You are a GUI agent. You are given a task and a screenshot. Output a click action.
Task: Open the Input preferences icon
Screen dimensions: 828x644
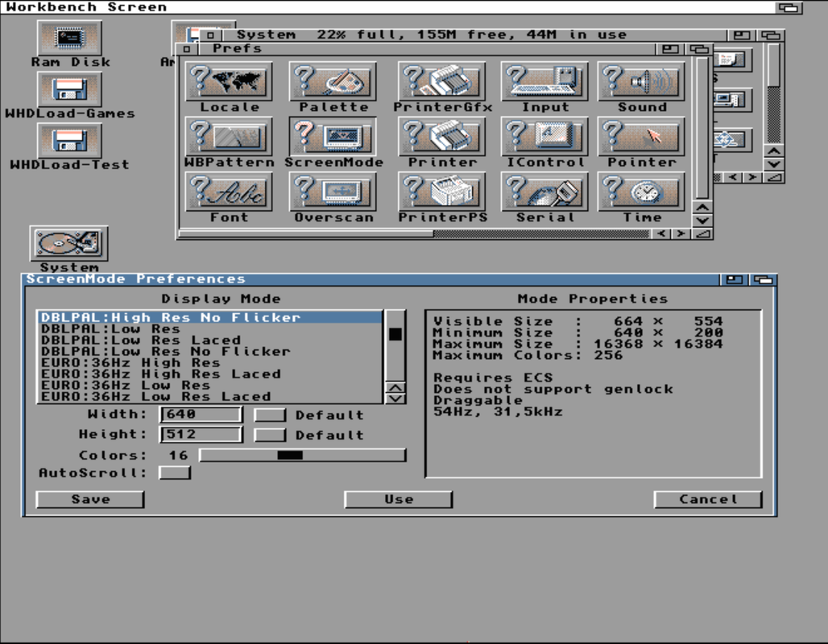[544, 80]
